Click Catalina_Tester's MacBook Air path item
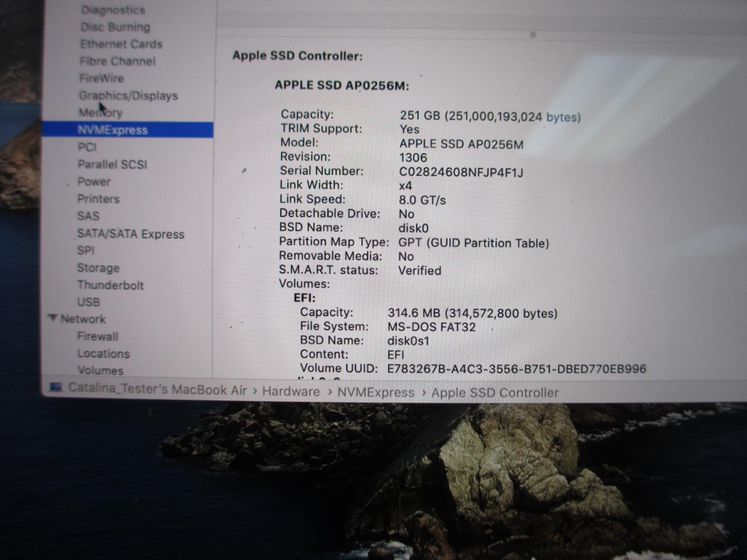Viewport: 747px width, 560px height. 158,389
